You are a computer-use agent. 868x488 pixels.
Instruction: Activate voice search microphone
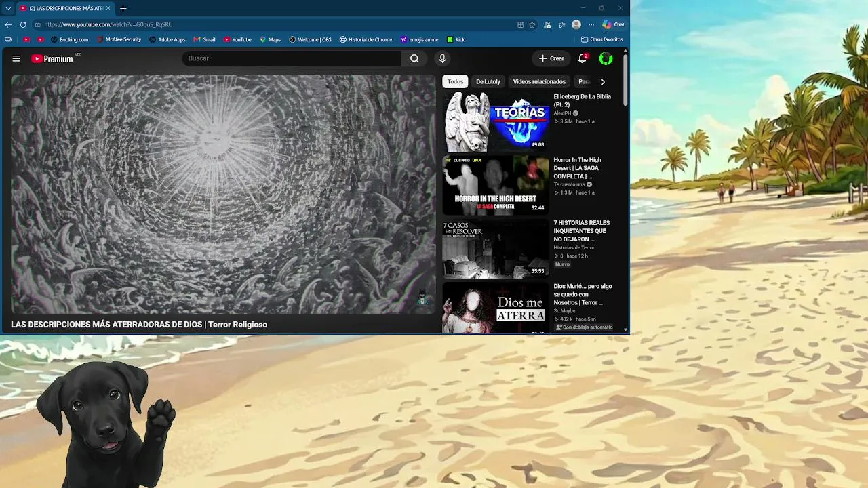coord(442,58)
